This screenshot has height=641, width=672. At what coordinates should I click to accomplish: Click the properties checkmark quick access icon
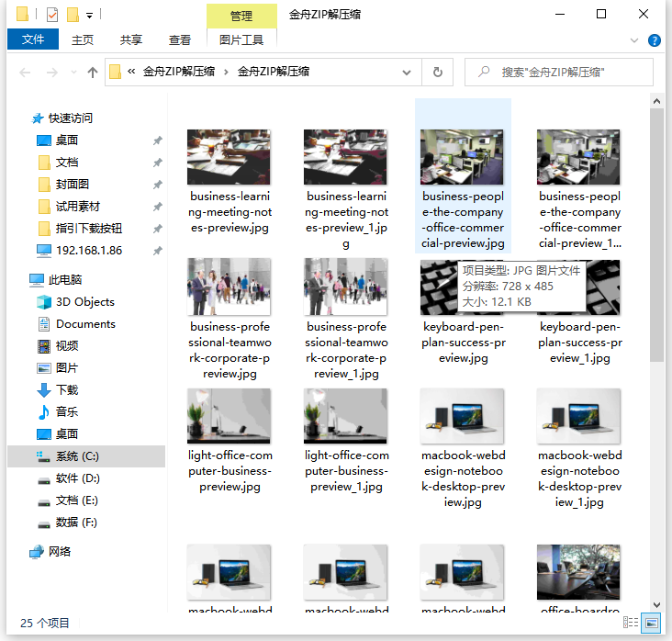[x=51, y=15]
